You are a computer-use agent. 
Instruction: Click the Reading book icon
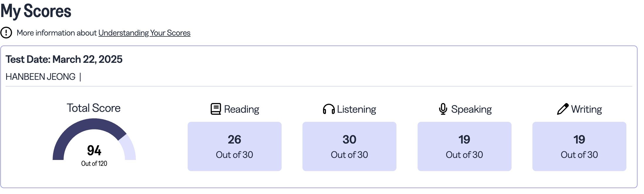point(216,109)
